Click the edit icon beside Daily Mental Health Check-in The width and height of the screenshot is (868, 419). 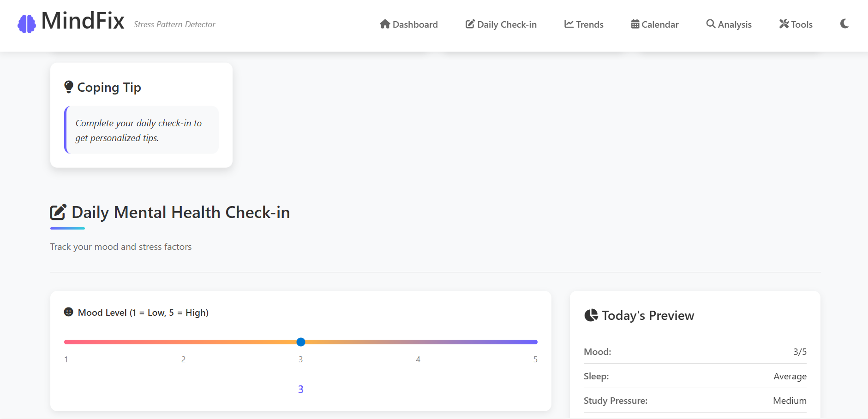(58, 212)
